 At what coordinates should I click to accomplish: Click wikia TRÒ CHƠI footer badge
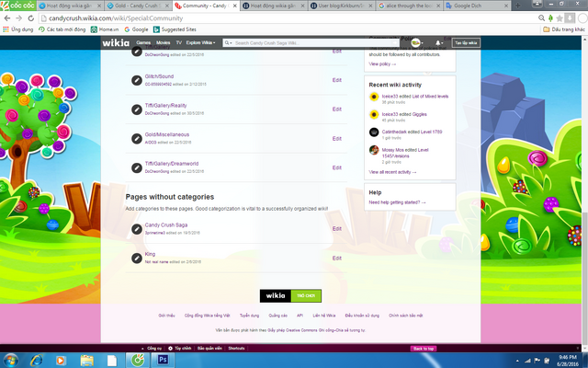(290, 296)
